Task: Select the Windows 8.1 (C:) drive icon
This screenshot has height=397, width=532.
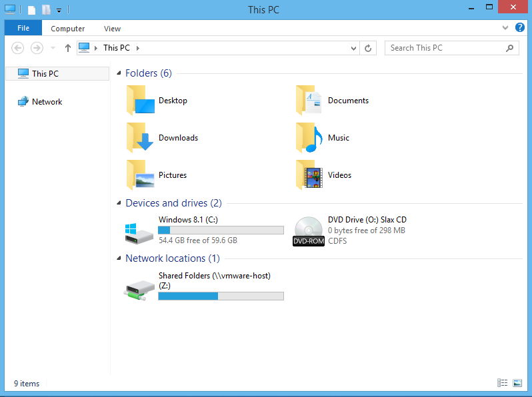Action: pos(139,230)
